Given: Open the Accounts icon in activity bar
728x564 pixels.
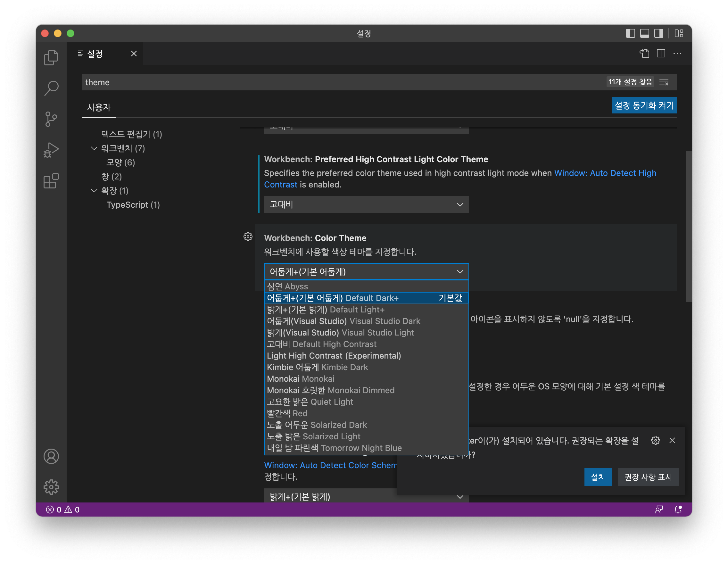Looking at the screenshot, I should point(51,456).
